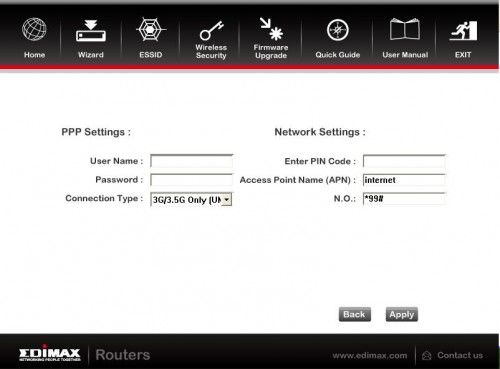Click the Apply button

click(x=402, y=314)
